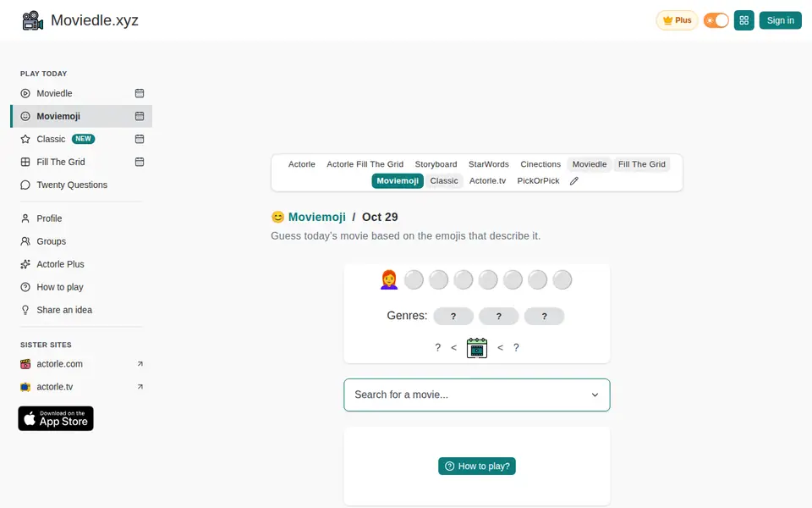Screen dimensions: 812x508
Task: Click the Classic NEW badge
Action: coord(83,139)
